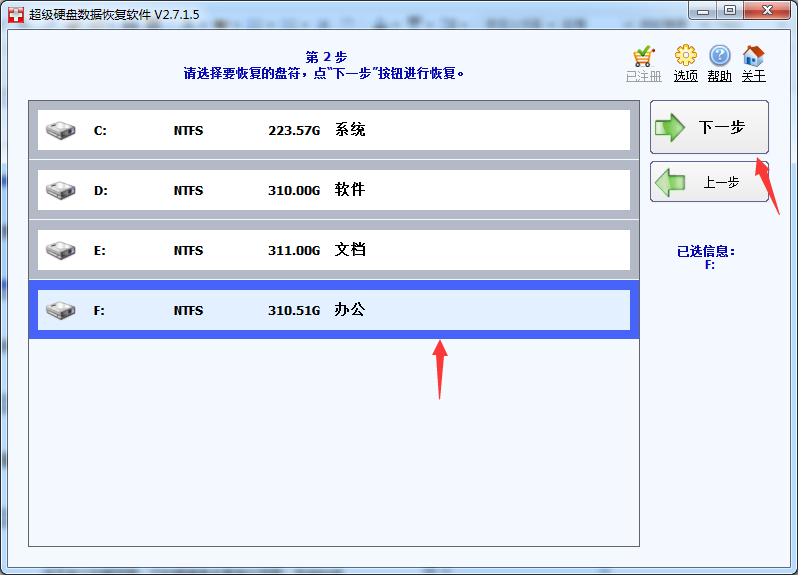Click the drive icon for C:

[62, 130]
